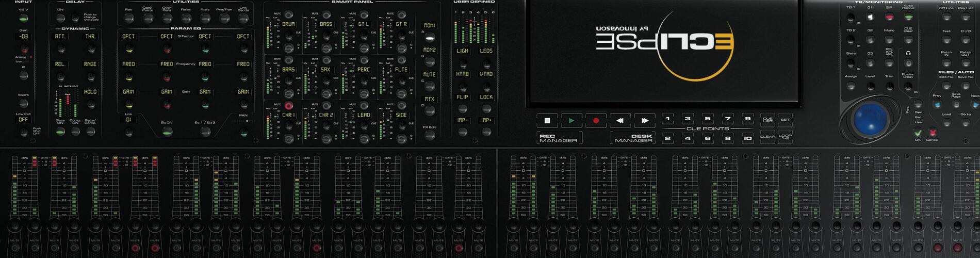
Task: Select the DRUM channel in Smart Panel
Action: coord(288,25)
